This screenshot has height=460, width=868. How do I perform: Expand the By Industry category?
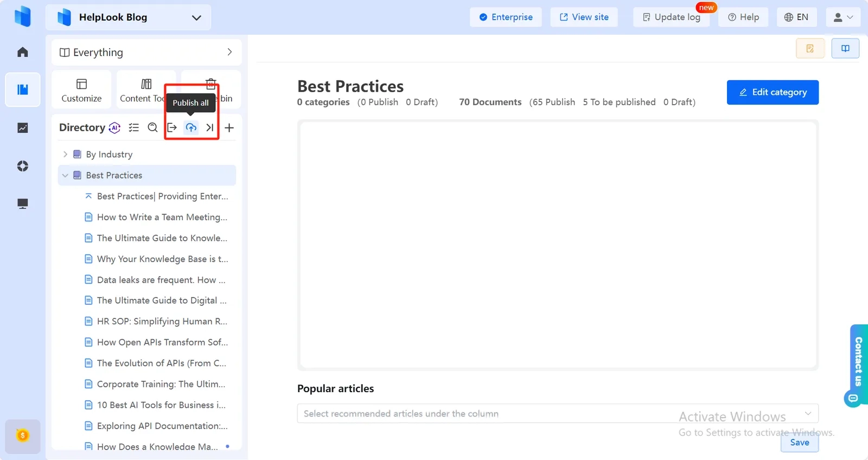pos(65,154)
